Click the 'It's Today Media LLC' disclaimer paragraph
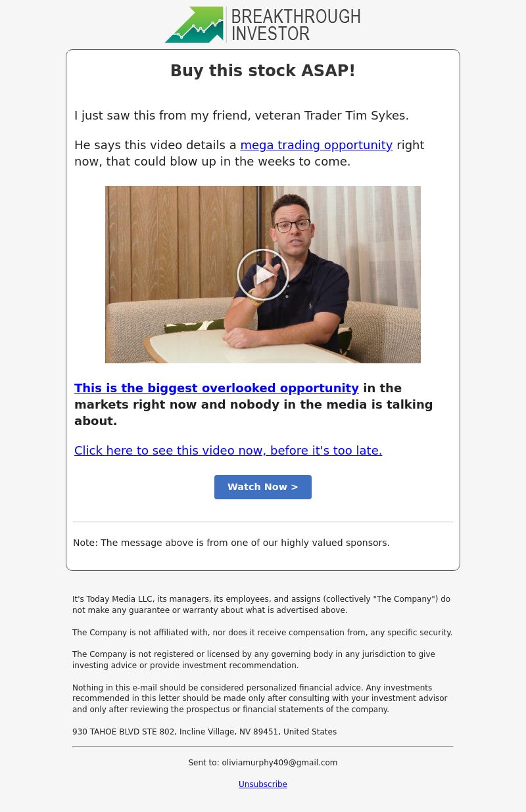The height and width of the screenshot is (812, 526). click(x=262, y=604)
